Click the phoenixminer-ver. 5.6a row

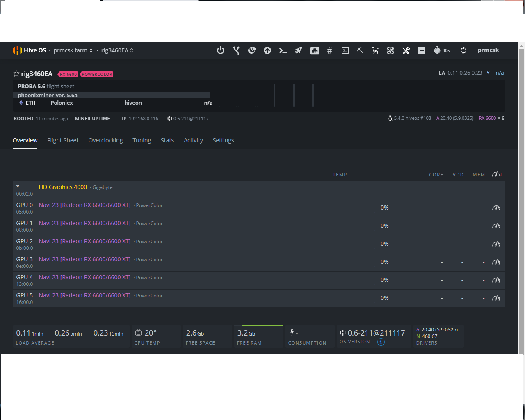pyautogui.click(x=112, y=95)
